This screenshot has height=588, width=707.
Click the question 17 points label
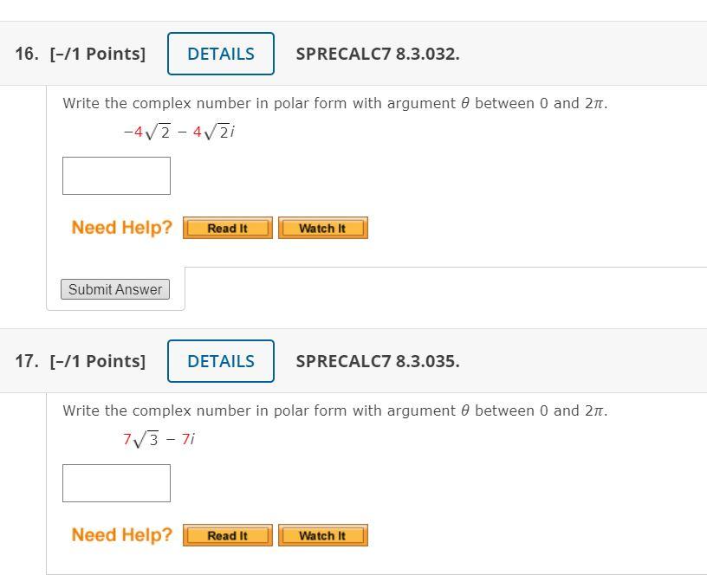[x=98, y=360]
